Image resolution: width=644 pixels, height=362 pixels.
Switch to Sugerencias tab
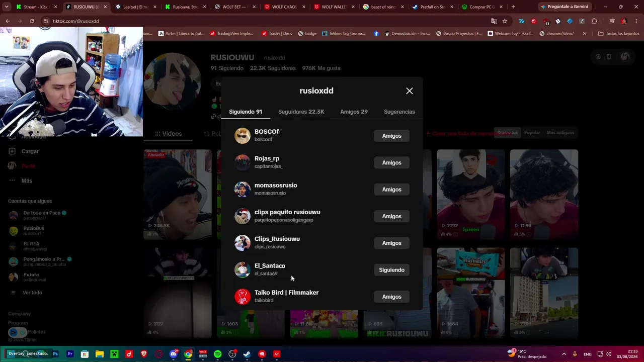coord(399,112)
